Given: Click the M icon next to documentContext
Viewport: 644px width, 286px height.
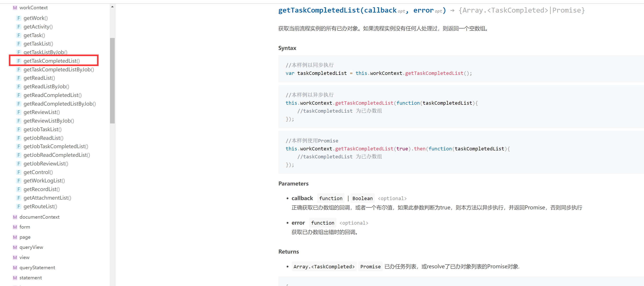Looking at the screenshot, I should pyautogui.click(x=15, y=217).
